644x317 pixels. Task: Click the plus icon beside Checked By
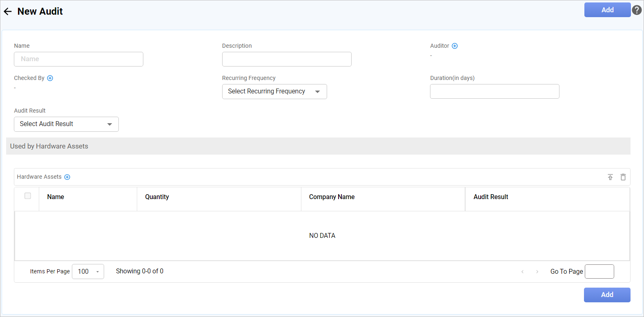pyautogui.click(x=50, y=78)
